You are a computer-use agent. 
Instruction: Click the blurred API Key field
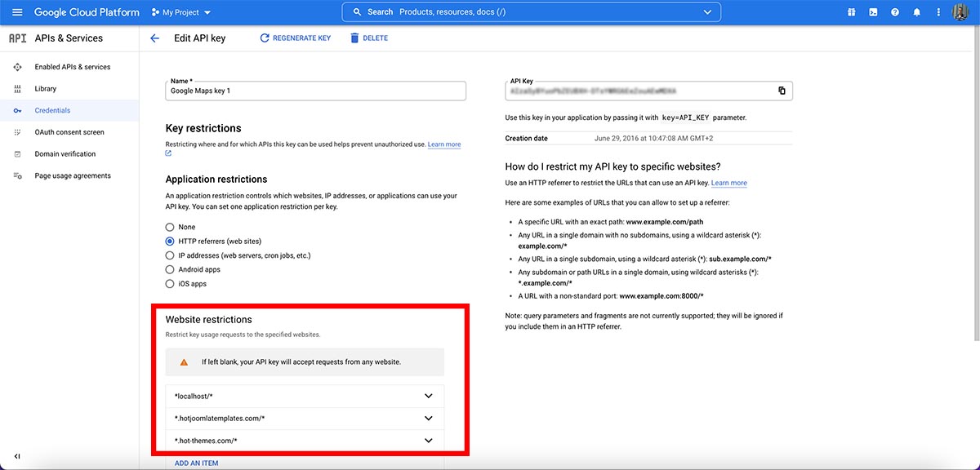click(649, 91)
